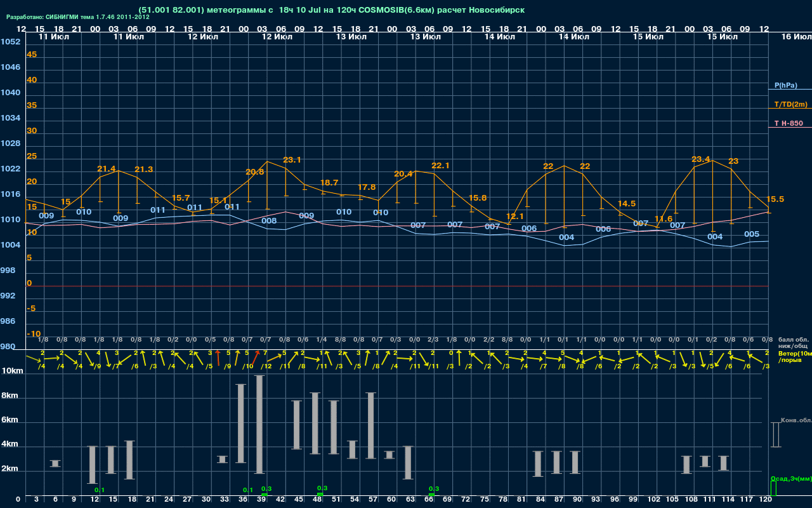
Task: Click the 1052 pressure axis value
Action: (10, 42)
